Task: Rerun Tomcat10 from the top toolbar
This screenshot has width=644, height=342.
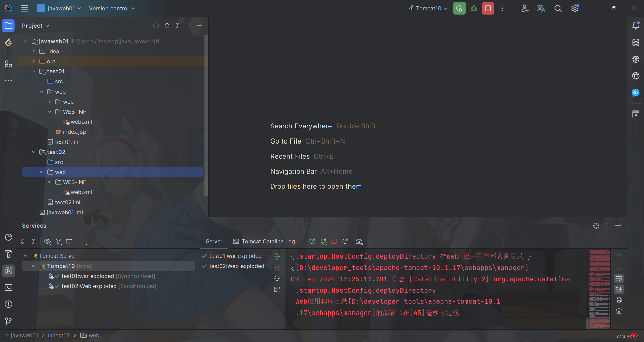Action: coord(459,8)
